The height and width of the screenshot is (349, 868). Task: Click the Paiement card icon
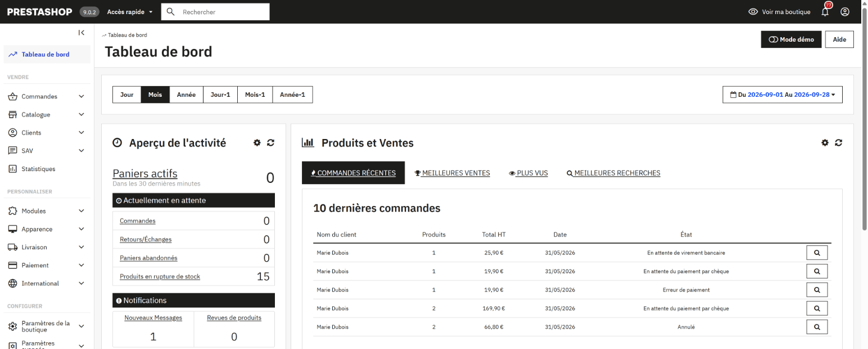coord(12,265)
